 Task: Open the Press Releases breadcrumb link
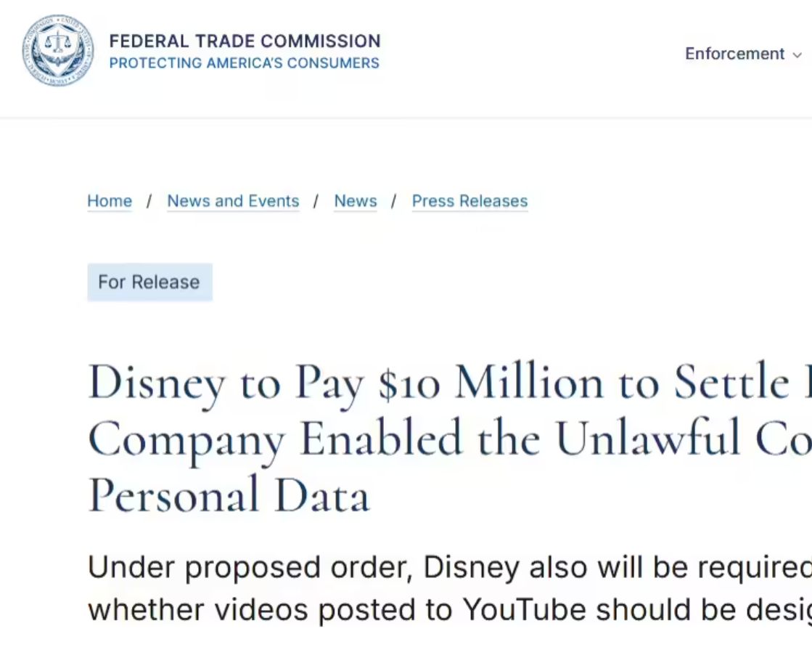tap(469, 201)
